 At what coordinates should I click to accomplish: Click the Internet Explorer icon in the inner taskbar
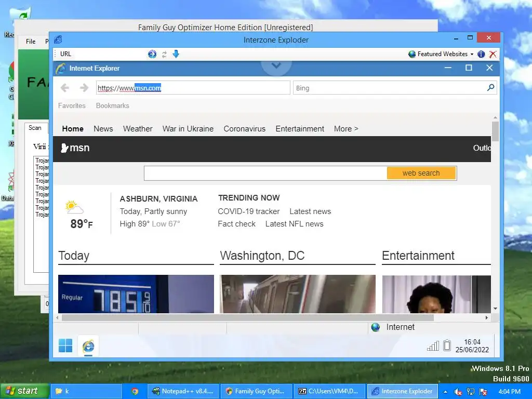coord(88,346)
